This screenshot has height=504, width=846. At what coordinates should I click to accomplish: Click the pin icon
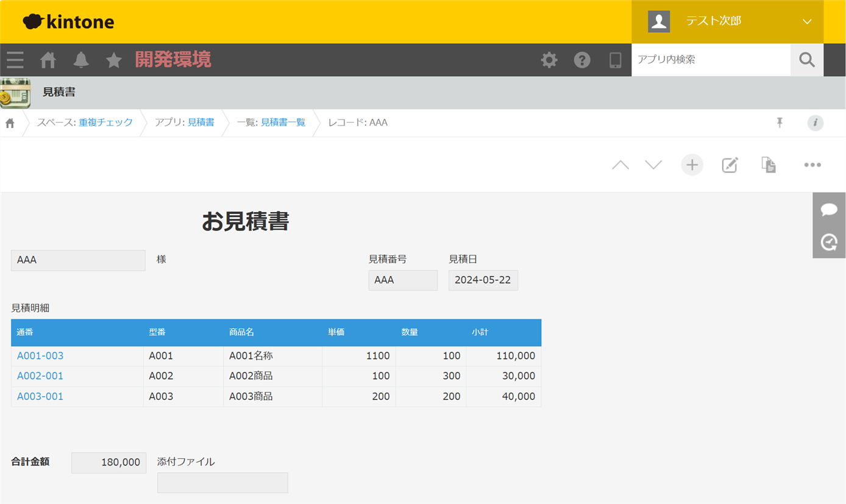coord(780,122)
